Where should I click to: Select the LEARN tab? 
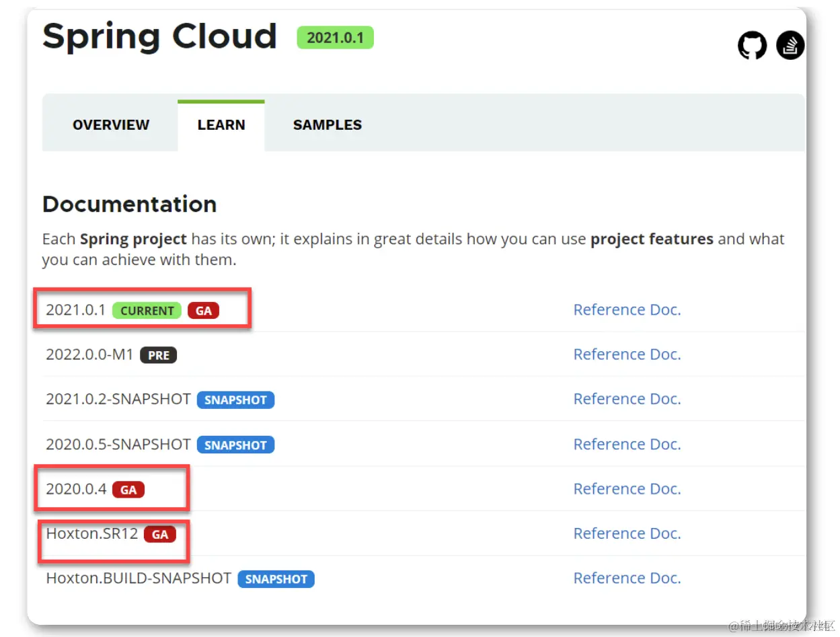point(221,125)
